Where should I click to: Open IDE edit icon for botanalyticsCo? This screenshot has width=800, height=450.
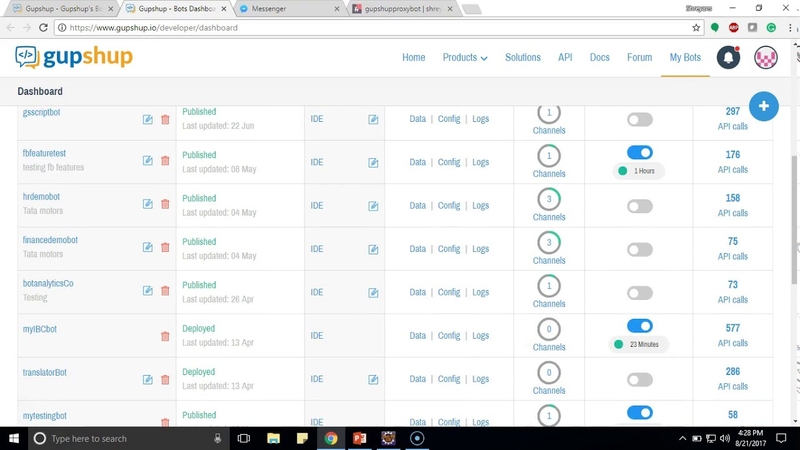click(x=373, y=293)
